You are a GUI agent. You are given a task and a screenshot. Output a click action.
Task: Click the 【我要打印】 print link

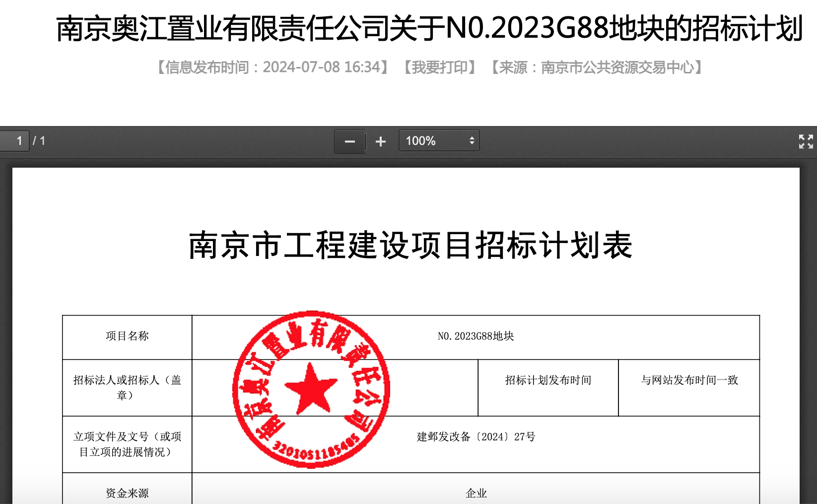pyautogui.click(x=439, y=67)
